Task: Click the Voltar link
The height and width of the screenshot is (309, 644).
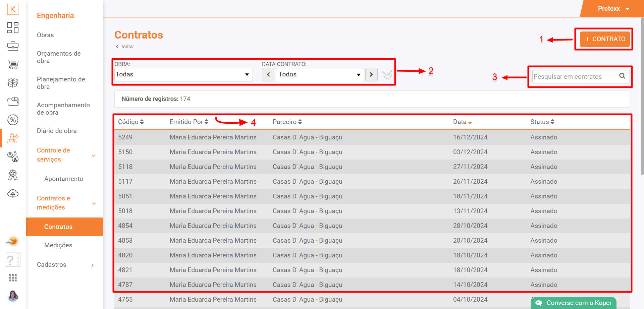Action: pyautogui.click(x=127, y=47)
